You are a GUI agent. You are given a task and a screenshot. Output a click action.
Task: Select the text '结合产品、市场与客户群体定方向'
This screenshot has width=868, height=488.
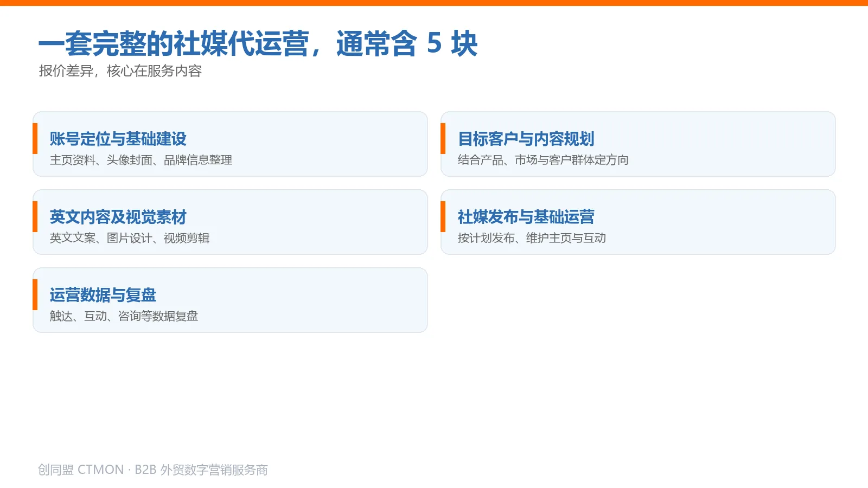tap(543, 160)
